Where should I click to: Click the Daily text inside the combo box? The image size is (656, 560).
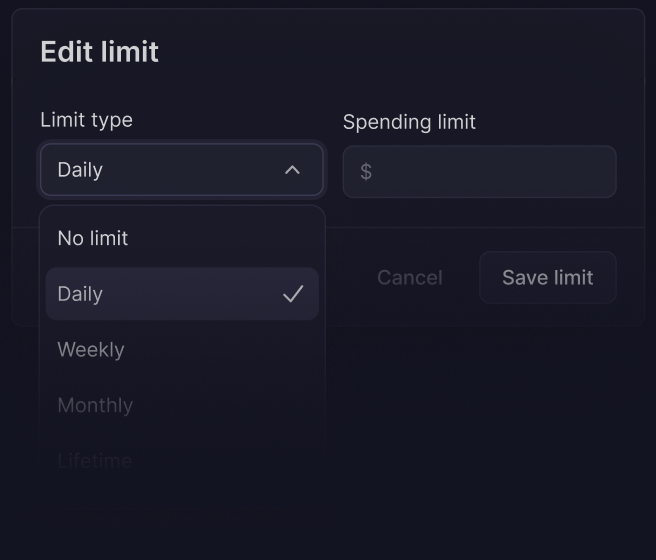pyautogui.click(x=80, y=170)
